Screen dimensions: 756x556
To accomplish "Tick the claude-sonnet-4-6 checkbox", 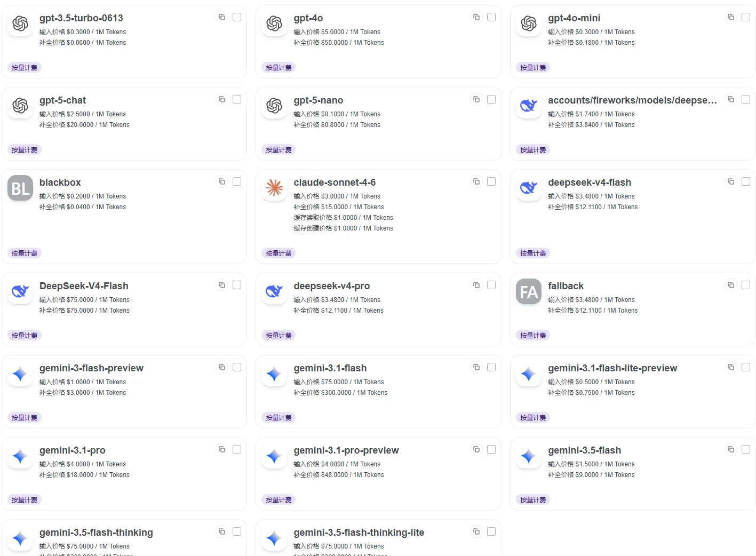I will click(x=491, y=181).
